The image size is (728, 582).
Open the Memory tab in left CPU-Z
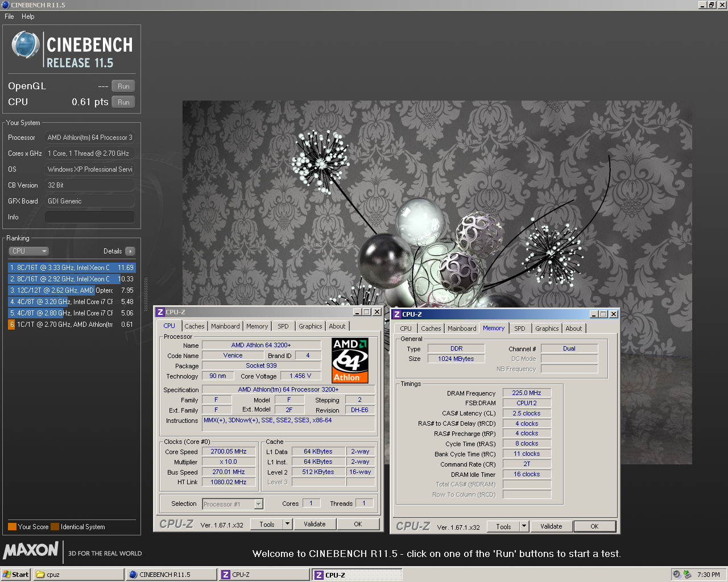[257, 326]
